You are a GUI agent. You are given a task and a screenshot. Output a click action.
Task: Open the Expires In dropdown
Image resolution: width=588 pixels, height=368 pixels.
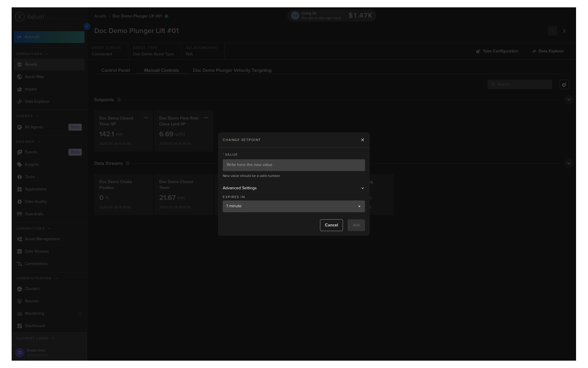tap(294, 206)
